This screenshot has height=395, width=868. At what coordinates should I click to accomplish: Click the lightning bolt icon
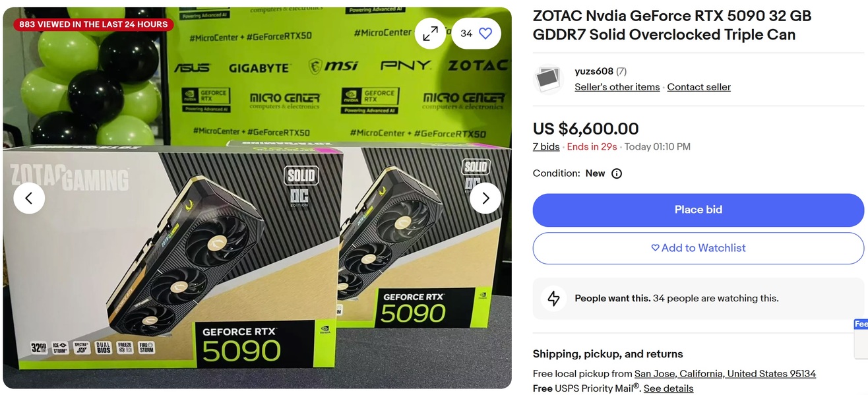pyautogui.click(x=553, y=298)
